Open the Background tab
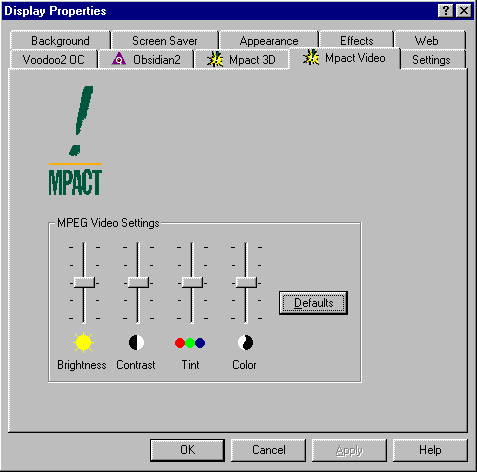477x472 pixels. pos(60,41)
